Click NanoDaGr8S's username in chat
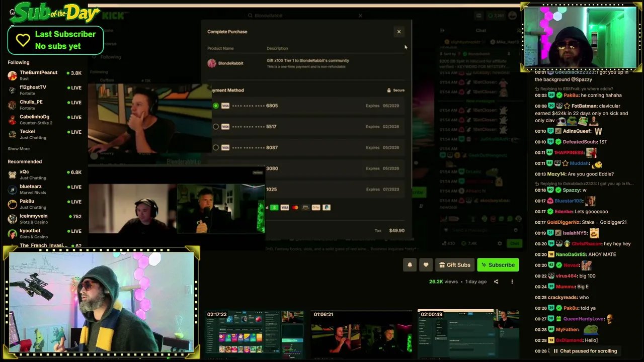The height and width of the screenshot is (362, 644). [x=571, y=254]
